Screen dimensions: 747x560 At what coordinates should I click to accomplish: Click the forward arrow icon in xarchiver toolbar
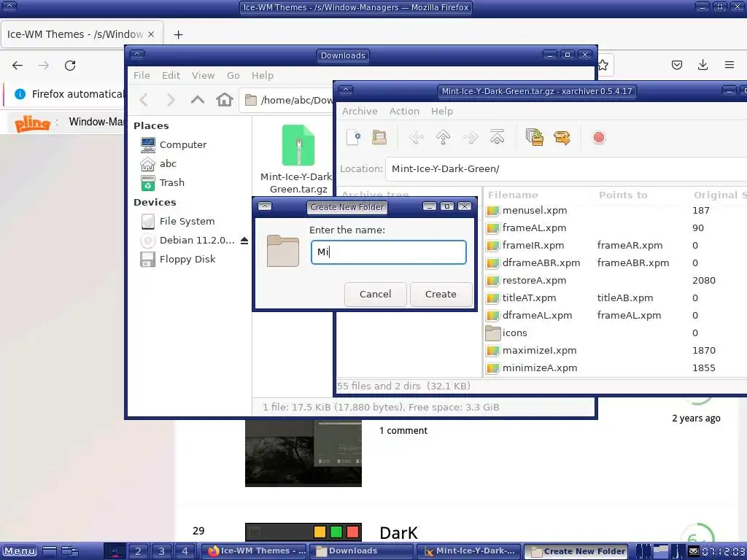[x=471, y=138]
